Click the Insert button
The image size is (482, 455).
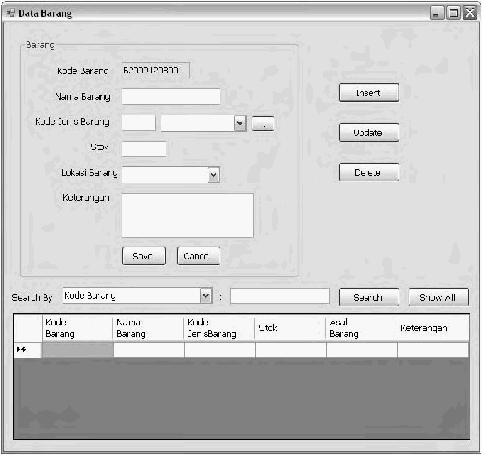(369, 92)
